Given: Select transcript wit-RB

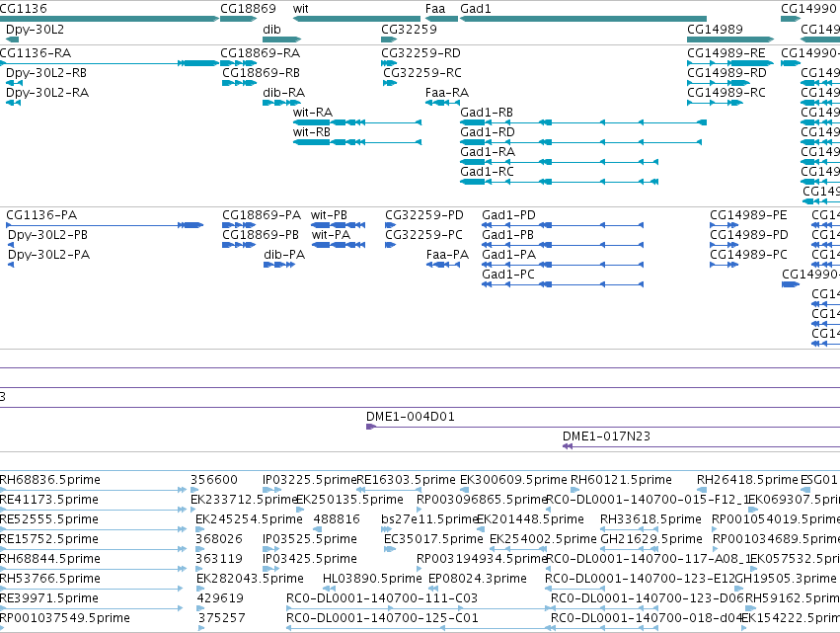Looking at the screenshot, I should coord(357,142).
